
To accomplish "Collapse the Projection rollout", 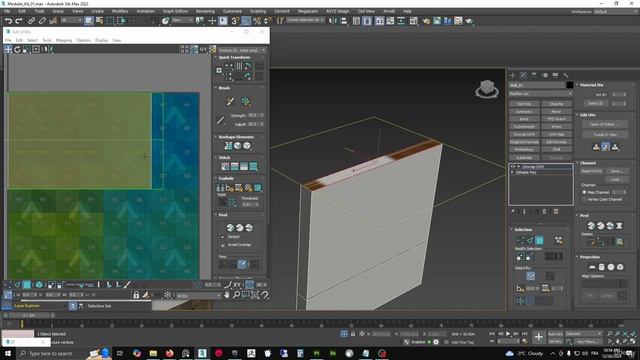I will (x=578, y=257).
